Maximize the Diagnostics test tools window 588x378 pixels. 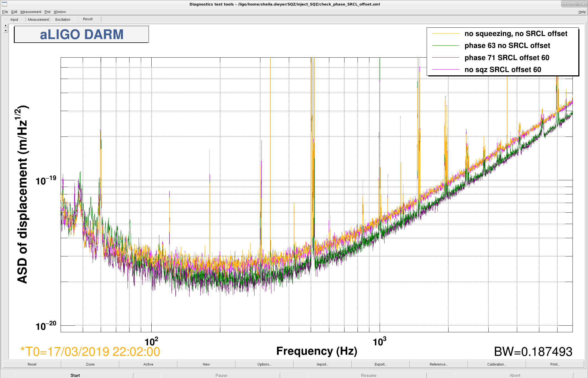coord(577,4)
